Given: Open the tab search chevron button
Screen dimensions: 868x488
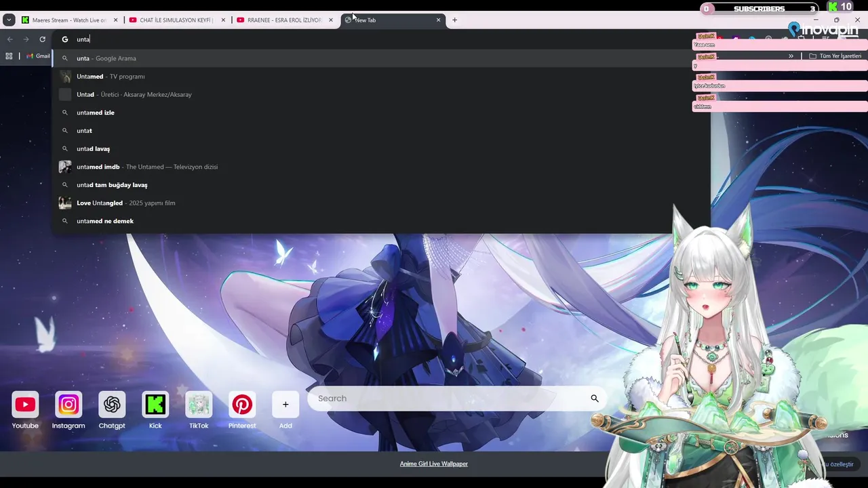Looking at the screenshot, I should pos(9,20).
